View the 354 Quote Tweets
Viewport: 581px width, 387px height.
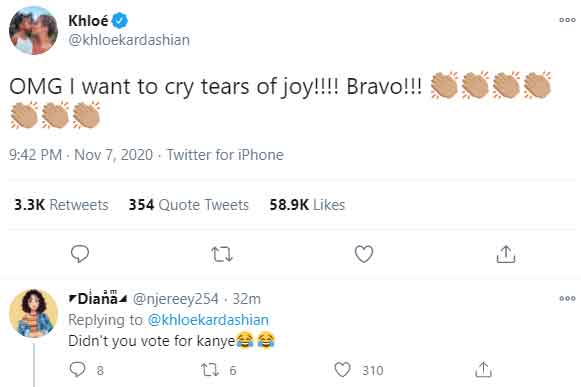(189, 205)
